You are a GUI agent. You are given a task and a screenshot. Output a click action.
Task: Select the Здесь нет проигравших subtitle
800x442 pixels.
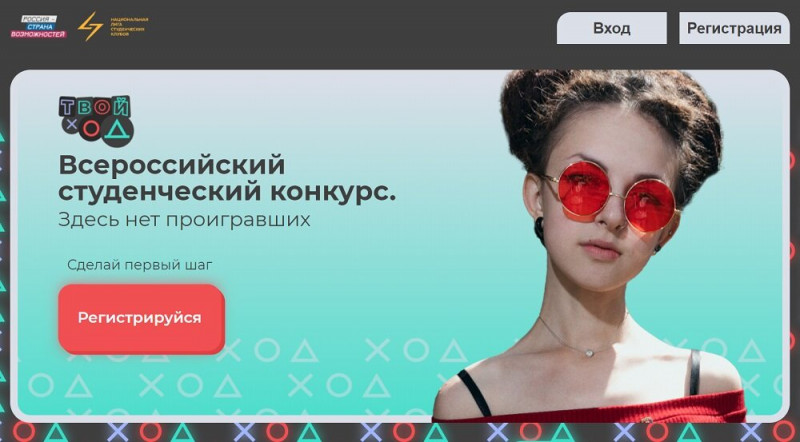point(184,219)
